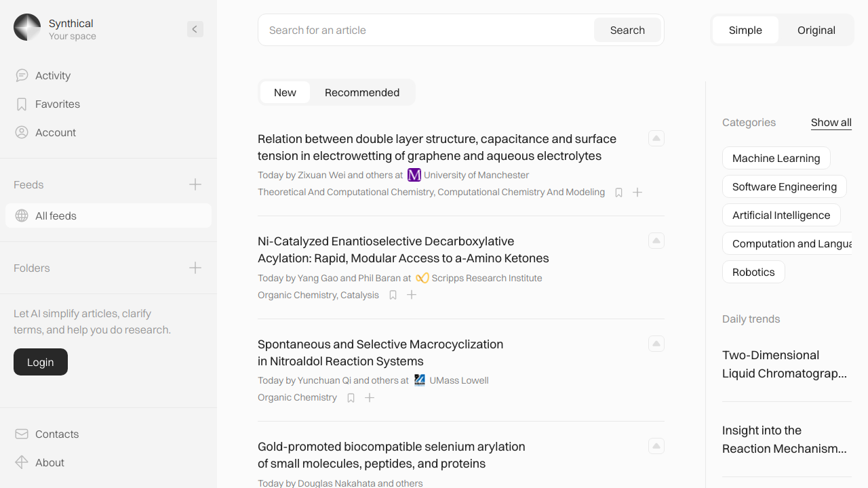The width and height of the screenshot is (868, 488).
Task: Select the Recommended tab
Action: pyautogui.click(x=362, y=92)
